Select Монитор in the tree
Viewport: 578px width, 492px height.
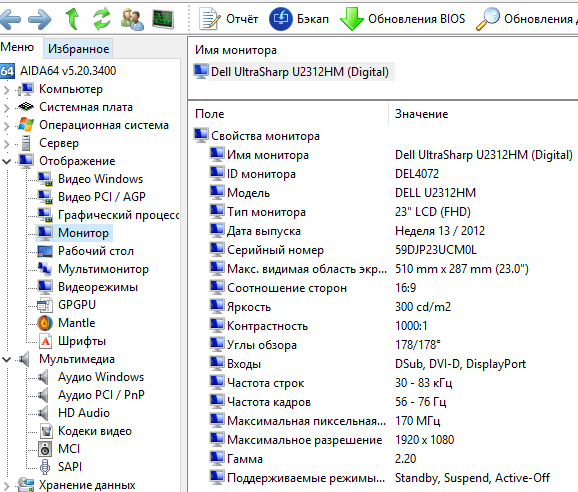click(x=83, y=233)
